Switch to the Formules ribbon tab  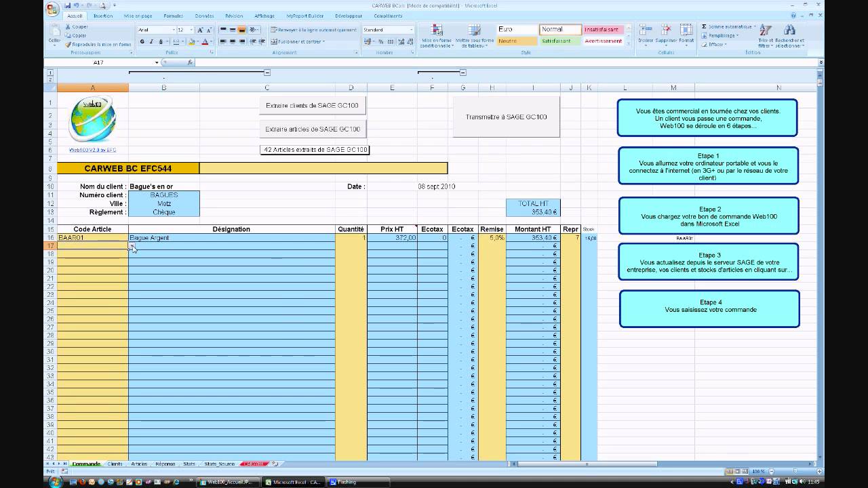coord(173,16)
